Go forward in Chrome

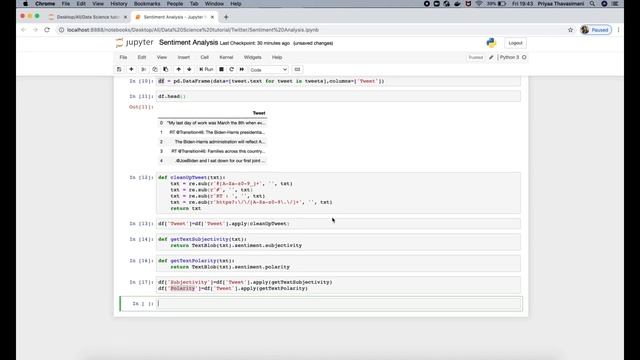[x=35, y=30]
